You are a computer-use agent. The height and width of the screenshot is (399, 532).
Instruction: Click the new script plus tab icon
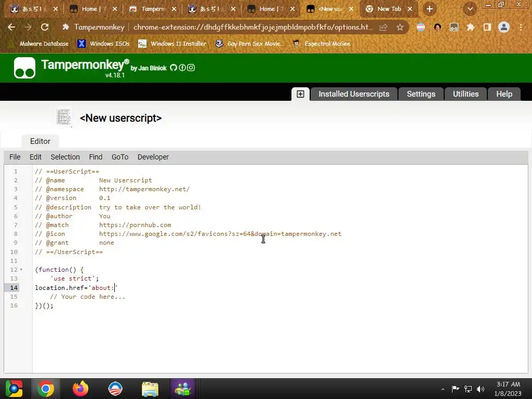300,94
